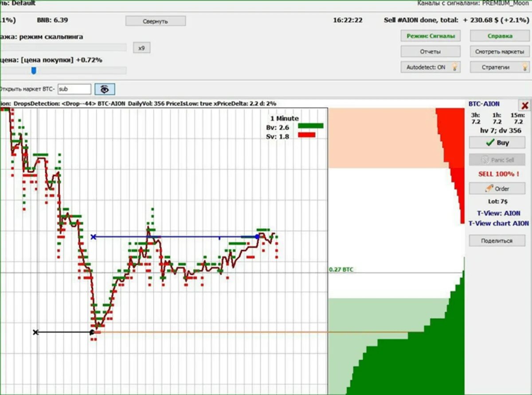
Task: Click the blue X sell marker
Action: click(x=93, y=237)
